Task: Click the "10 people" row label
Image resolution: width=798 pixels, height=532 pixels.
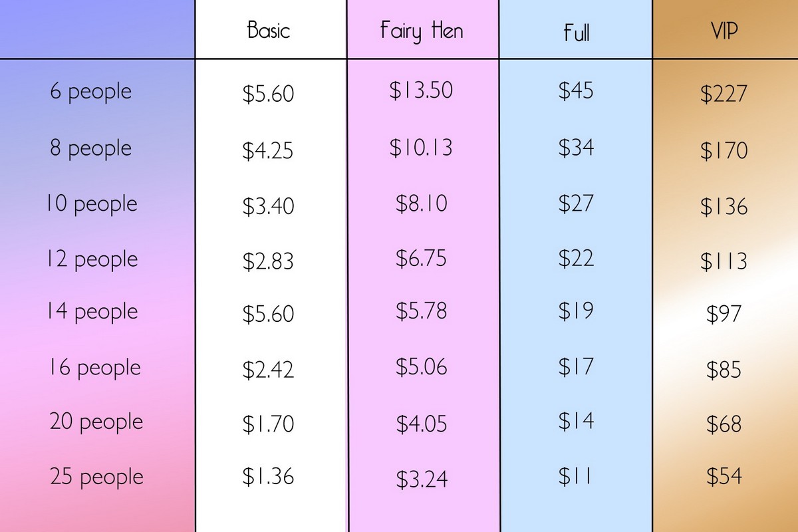Action: point(91,203)
